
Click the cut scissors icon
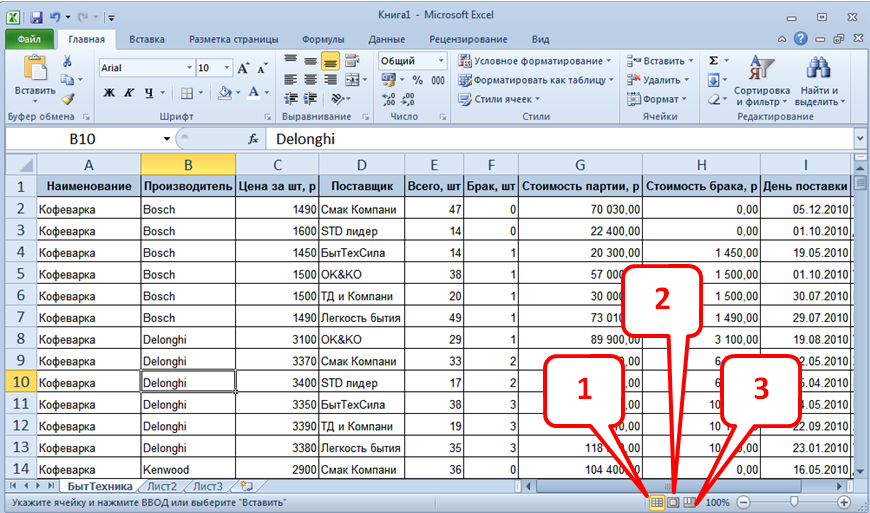click(67, 62)
